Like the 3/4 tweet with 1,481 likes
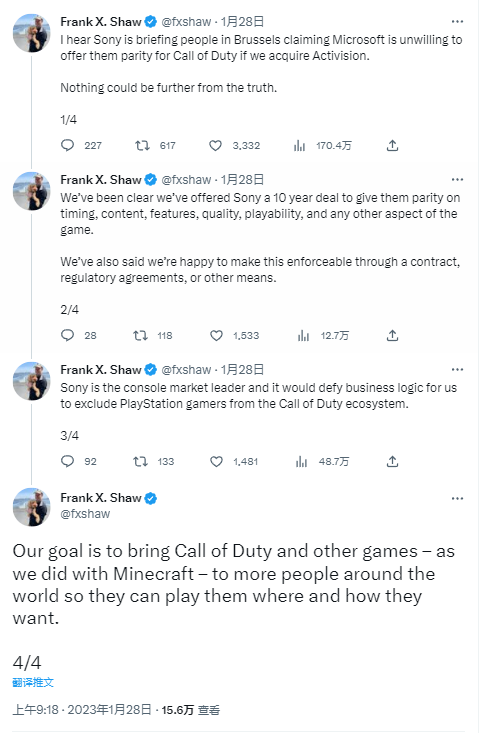 [216, 461]
